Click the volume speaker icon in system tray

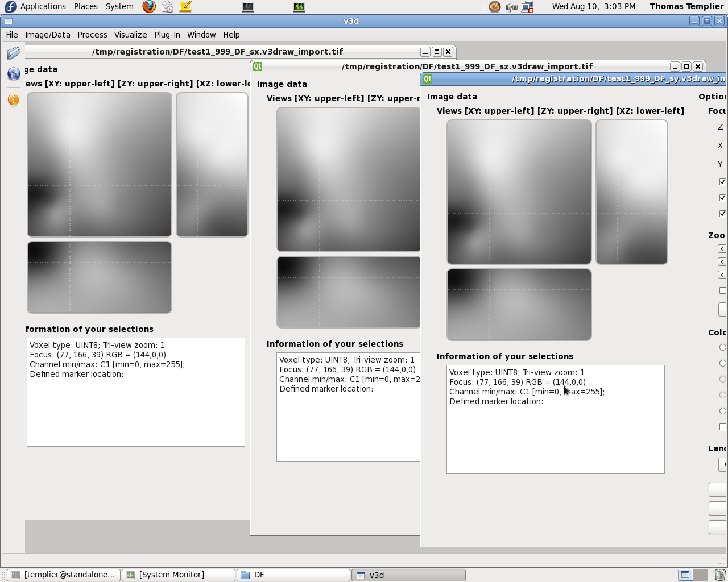(x=511, y=7)
